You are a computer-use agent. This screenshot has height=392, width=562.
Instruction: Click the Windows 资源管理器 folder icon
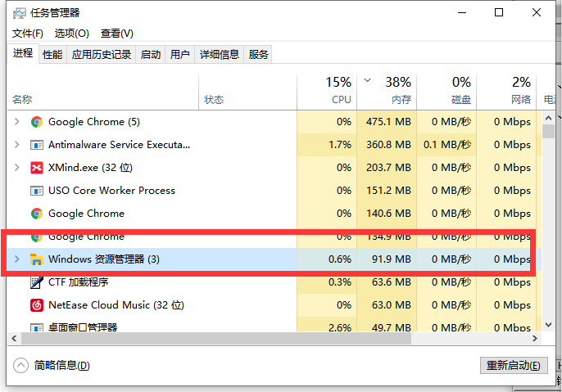coord(36,259)
